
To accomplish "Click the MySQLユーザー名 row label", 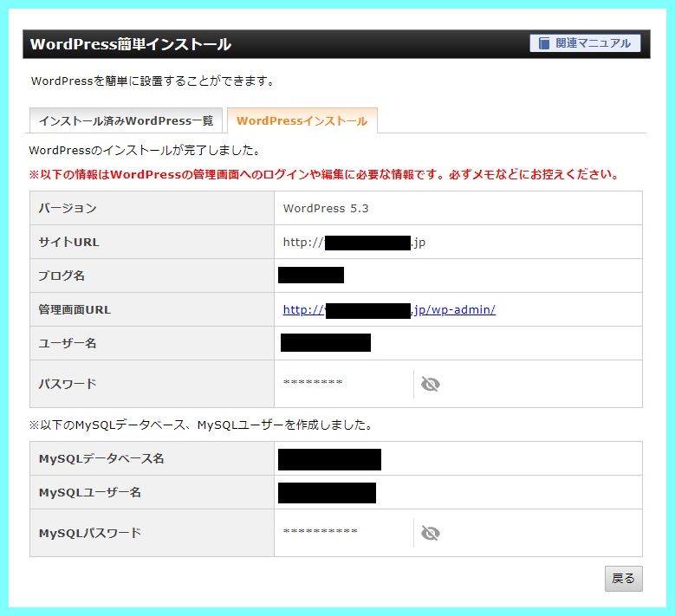I will tap(90, 492).
